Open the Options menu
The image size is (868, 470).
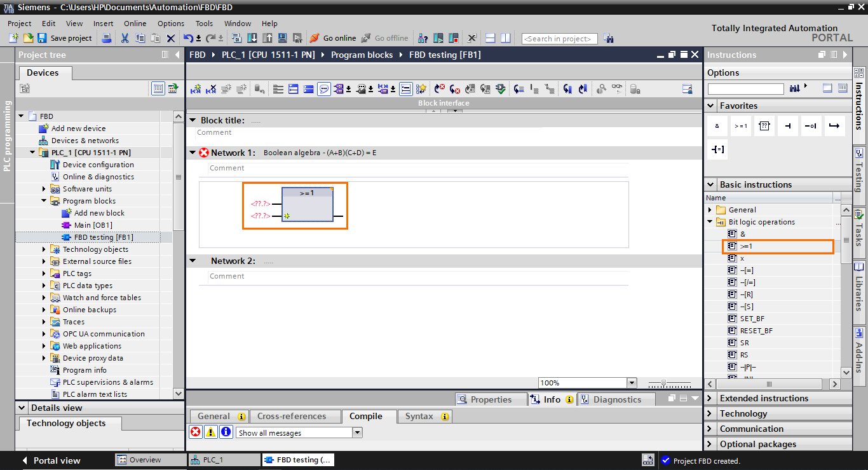170,24
